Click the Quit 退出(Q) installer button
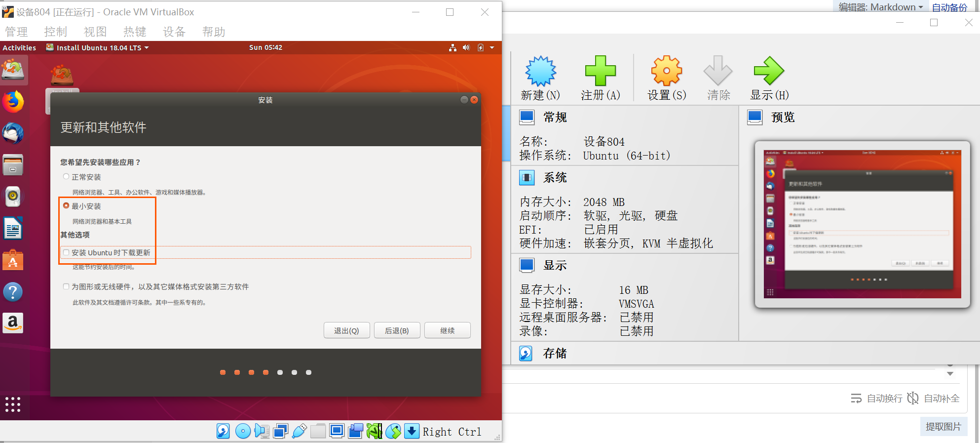Image resolution: width=980 pixels, height=443 pixels. tap(346, 330)
